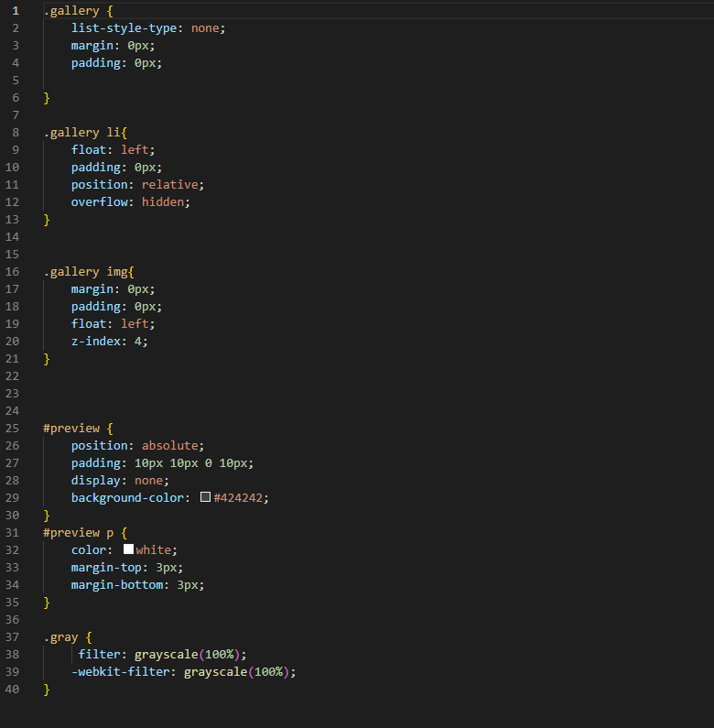Screen dimensions: 714x728
Task: Click the 'hidden' value of overflow
Action: click(x=163, y=201)
